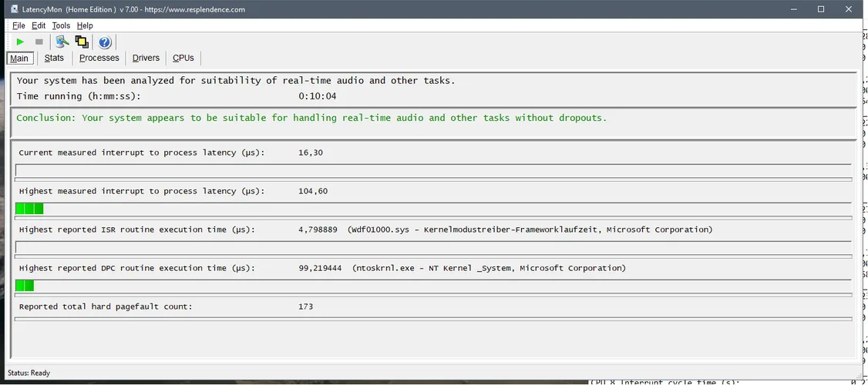Click the overlapping yellow windows icon
The height and width of the screenshot is (385, 868).
(x=82, y=42)
